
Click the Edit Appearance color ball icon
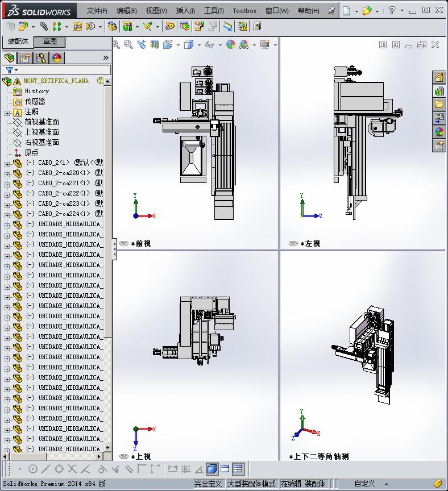point(231,44)
